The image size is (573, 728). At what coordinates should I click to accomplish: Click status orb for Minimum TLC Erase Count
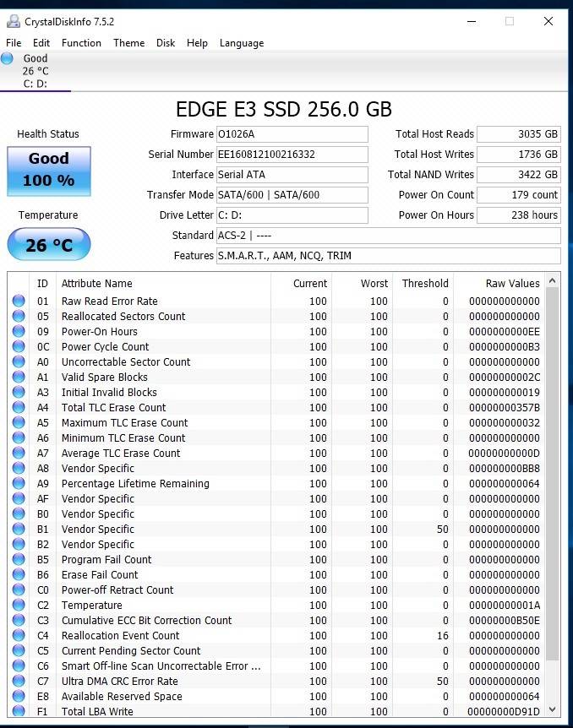tap(19, 437)
